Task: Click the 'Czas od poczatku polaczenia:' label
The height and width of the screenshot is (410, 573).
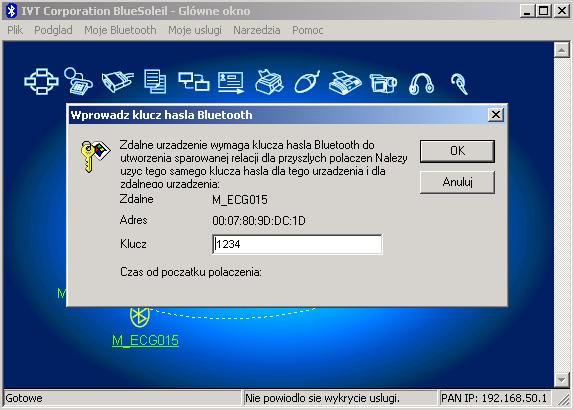Action: click(191, 272)
